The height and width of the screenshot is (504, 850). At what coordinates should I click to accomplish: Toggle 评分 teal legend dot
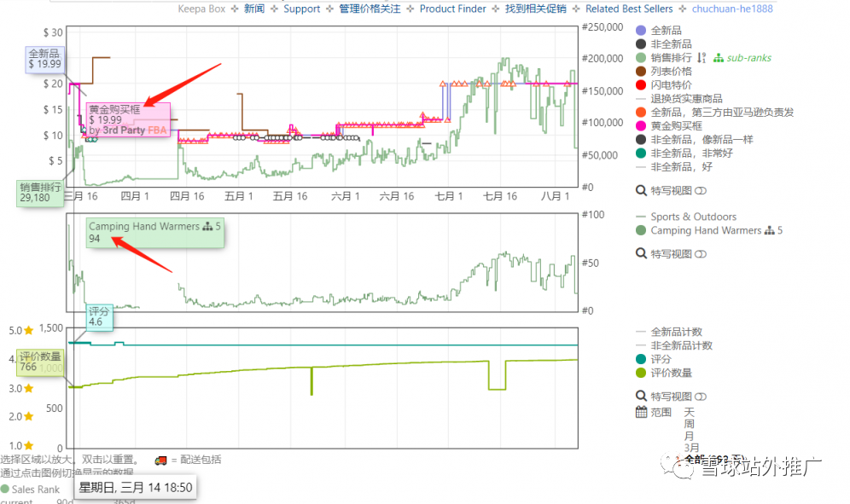coord(641,359)
